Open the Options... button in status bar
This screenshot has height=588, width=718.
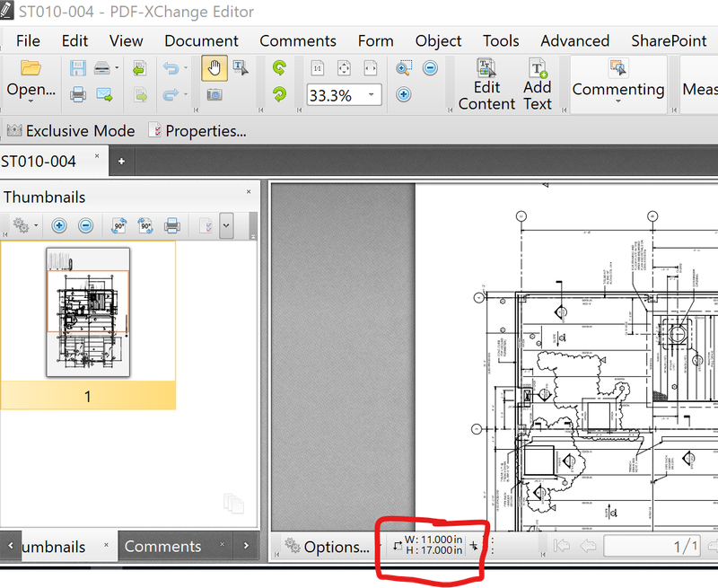click(327, 546)
